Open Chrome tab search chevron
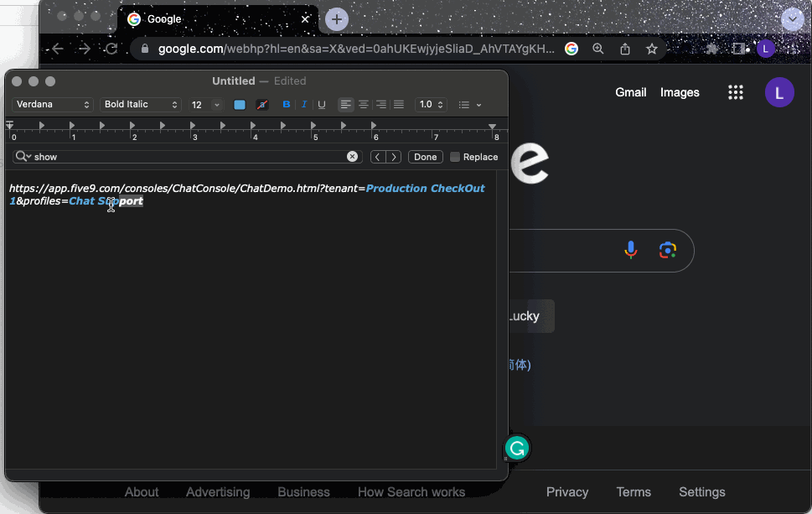This screenshot has width=812, height=514. pos(793,19)
